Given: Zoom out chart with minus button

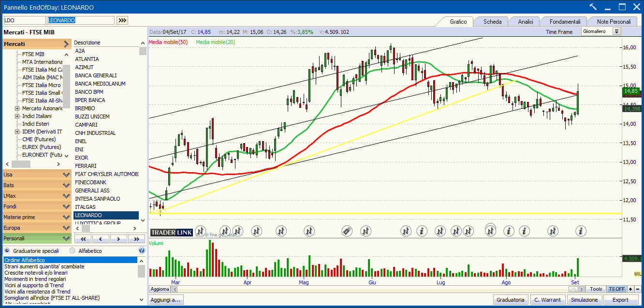Looking at the screenshot, I should click(638, 289).
